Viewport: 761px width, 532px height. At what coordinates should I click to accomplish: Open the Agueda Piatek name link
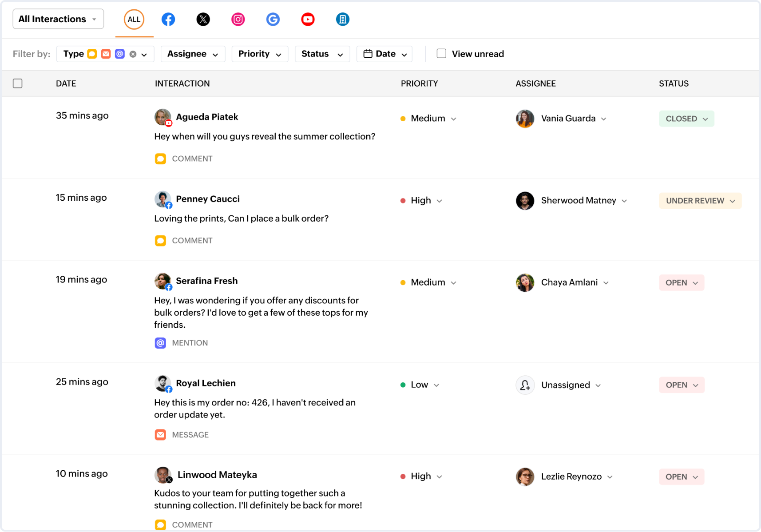207,117
